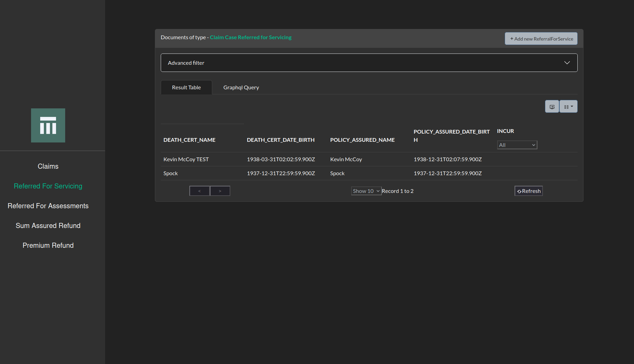Screen dimensions: 634x364
Task: Open the INCUR filter All dropdown
Action: (517, 145)
